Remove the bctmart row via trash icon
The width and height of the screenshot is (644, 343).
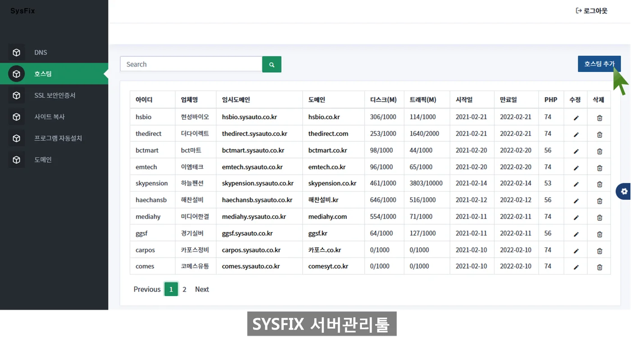click(x=599, y=151)
